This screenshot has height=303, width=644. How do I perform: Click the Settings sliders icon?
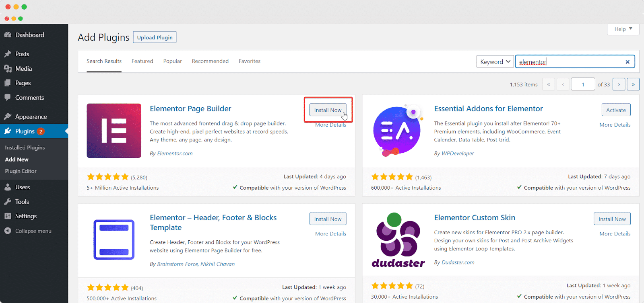pyautogui.click(x=8, y=216)
